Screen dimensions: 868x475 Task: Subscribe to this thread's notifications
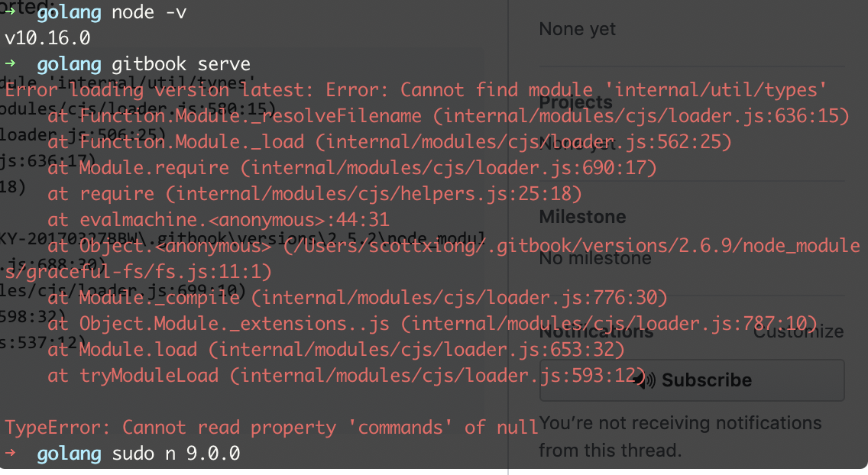(x=692, y=380)
